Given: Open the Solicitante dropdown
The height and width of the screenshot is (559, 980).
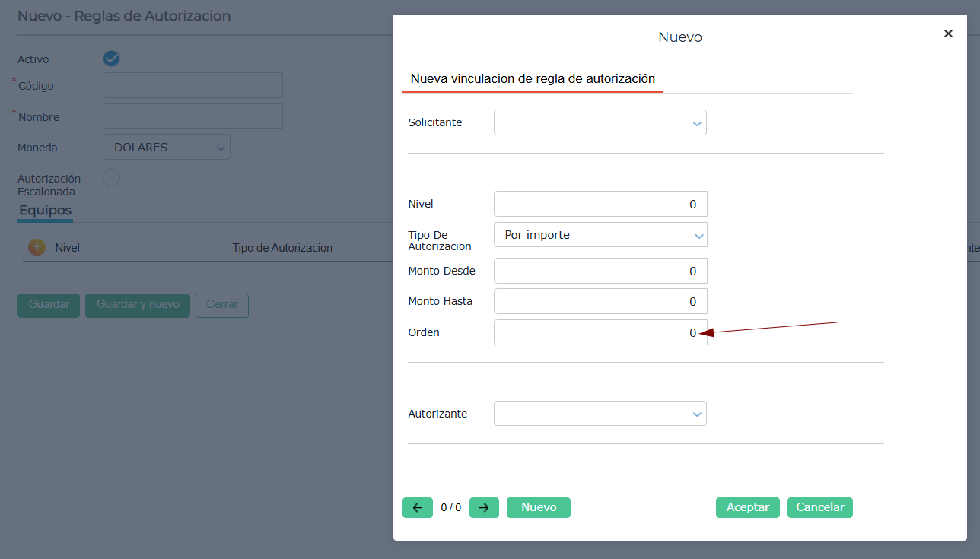Looking at the screenshot, I should pos(600,122).
